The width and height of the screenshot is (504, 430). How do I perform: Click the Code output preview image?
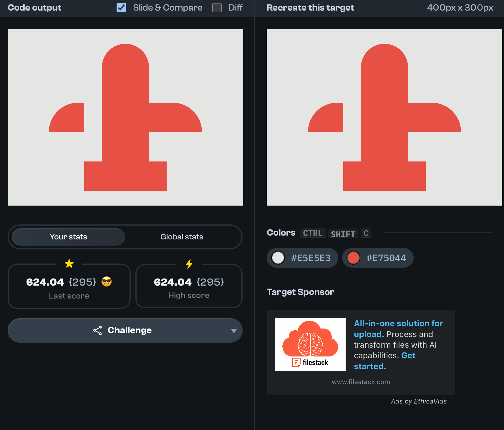pyautogui.click(x=125, y=117)
